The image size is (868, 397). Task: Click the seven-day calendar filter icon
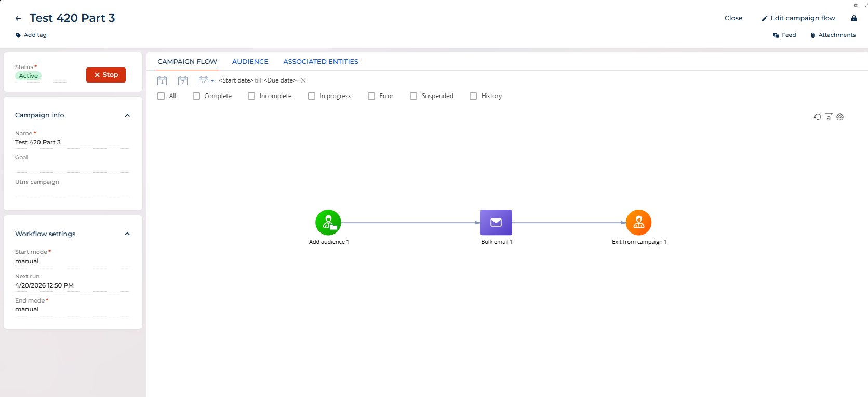coord(183,80)
